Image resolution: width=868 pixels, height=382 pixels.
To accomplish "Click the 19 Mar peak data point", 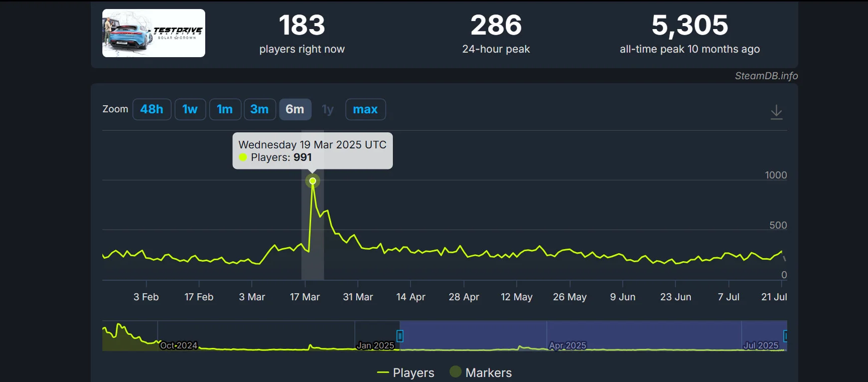I will [313, 181].
